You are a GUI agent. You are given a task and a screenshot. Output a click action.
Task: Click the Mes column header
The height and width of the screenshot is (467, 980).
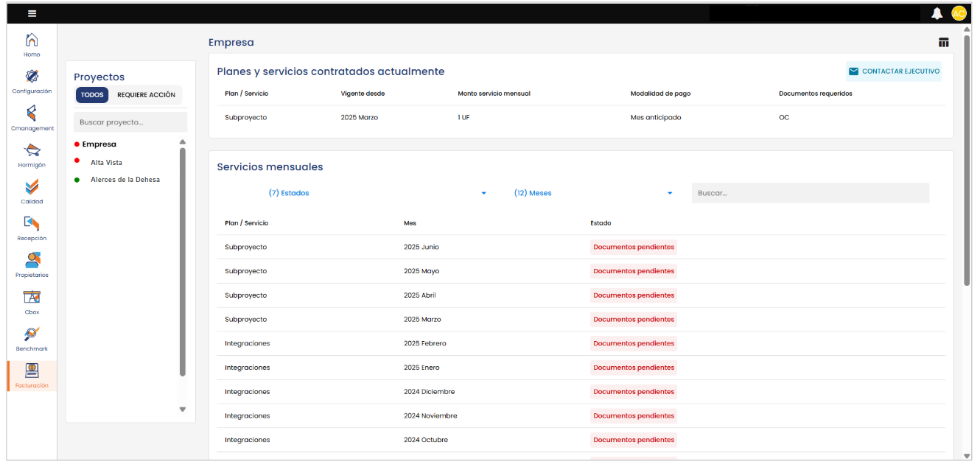point(410,223)
